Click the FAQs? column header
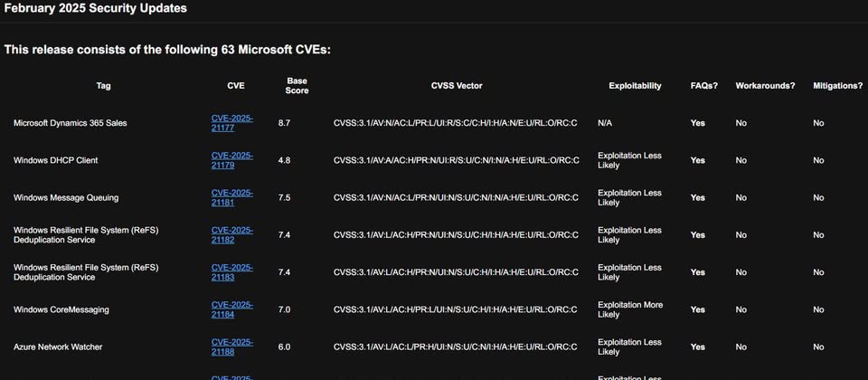868x380 pixels. tap(703, 86)
